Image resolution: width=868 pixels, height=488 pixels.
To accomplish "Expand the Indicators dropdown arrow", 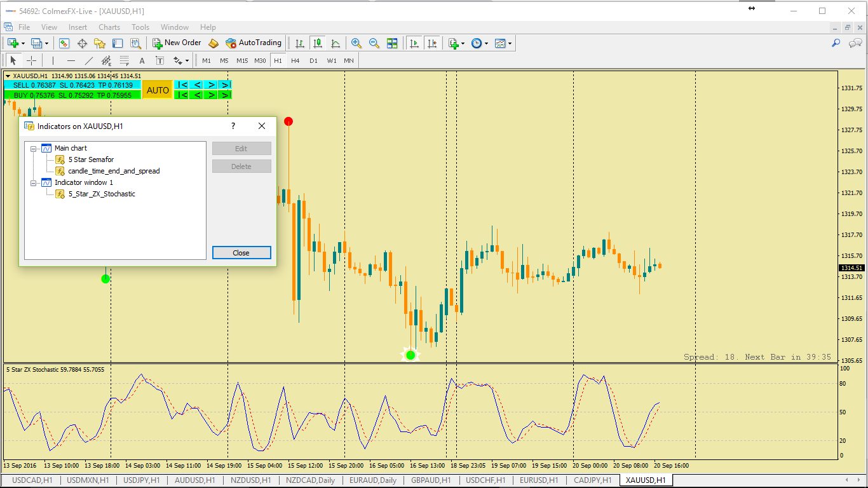I will [x=463, y=43].
